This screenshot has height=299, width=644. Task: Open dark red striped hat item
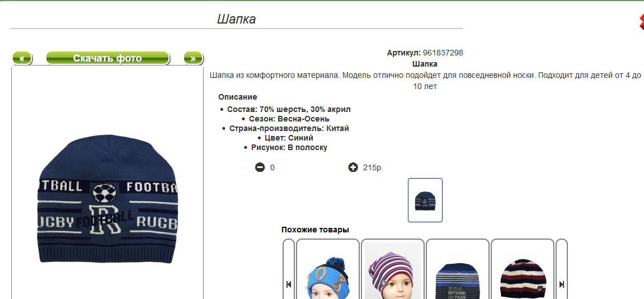523,269
